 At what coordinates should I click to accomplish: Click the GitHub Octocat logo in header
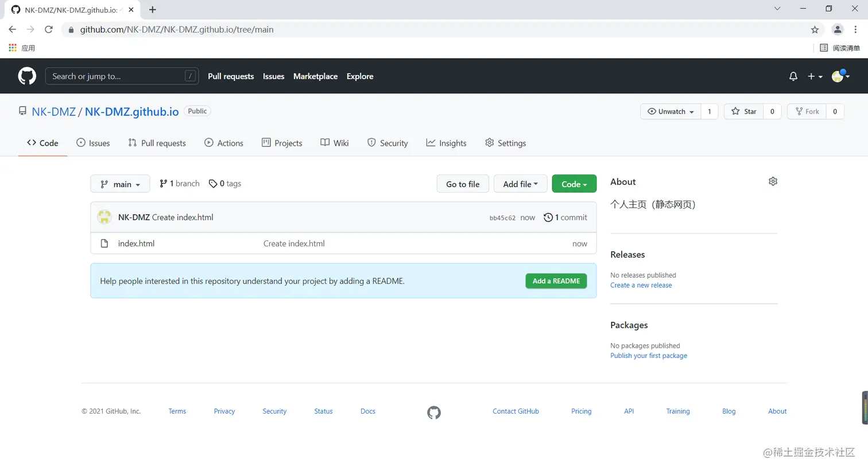(27, 76)
